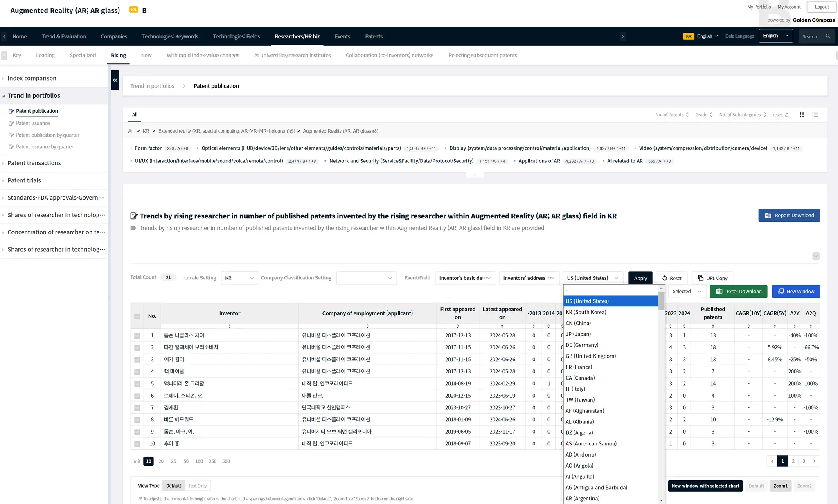Open the Patents navigation tab

[374, 36]
